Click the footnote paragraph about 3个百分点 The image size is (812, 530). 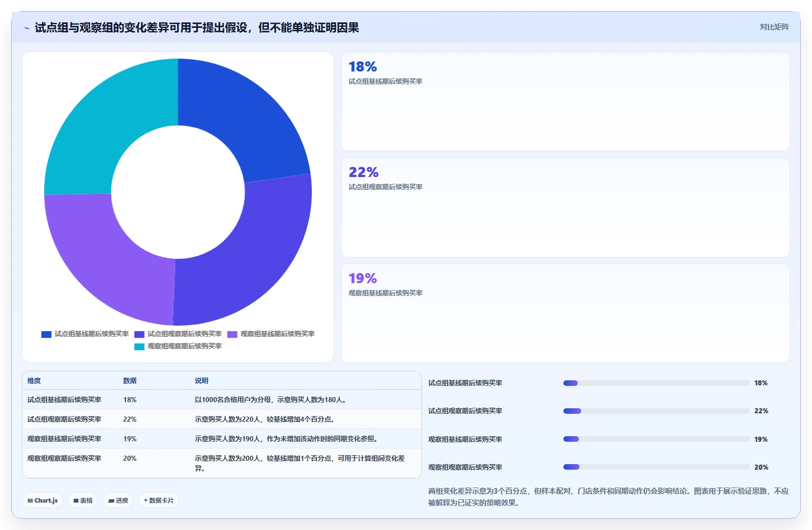tap(609, 497)
